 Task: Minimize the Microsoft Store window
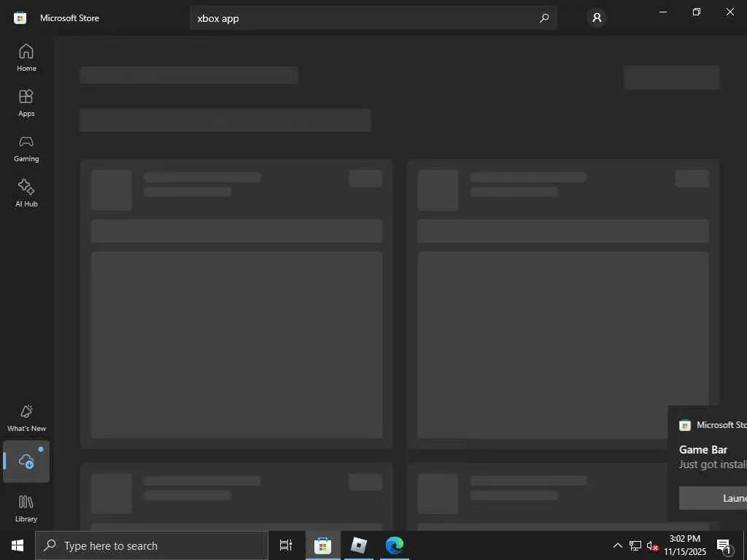point(662,12)
